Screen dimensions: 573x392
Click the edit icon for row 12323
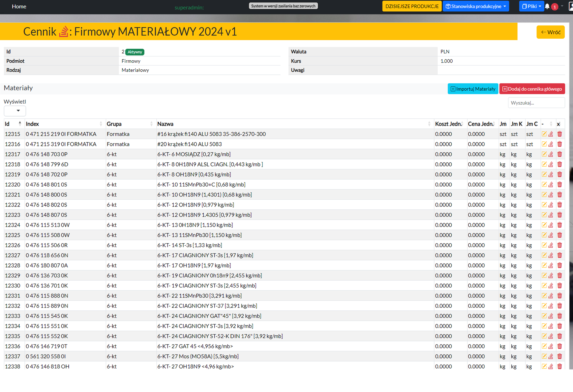[x=544, y=215]
